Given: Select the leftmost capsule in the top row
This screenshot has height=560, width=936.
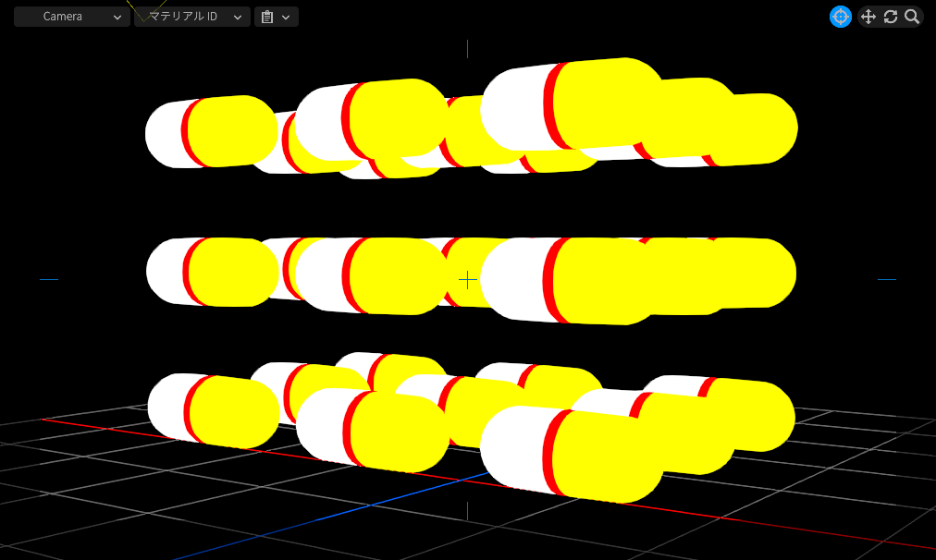Looking at the screenshot, I should coord(213,132).
